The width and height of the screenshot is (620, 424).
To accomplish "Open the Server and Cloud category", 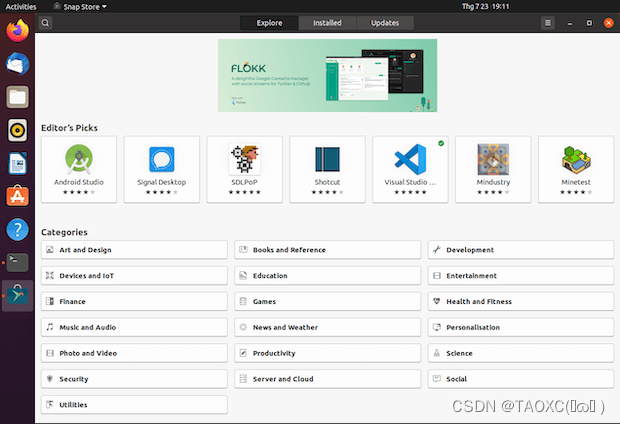I will [x=327, y=379].
